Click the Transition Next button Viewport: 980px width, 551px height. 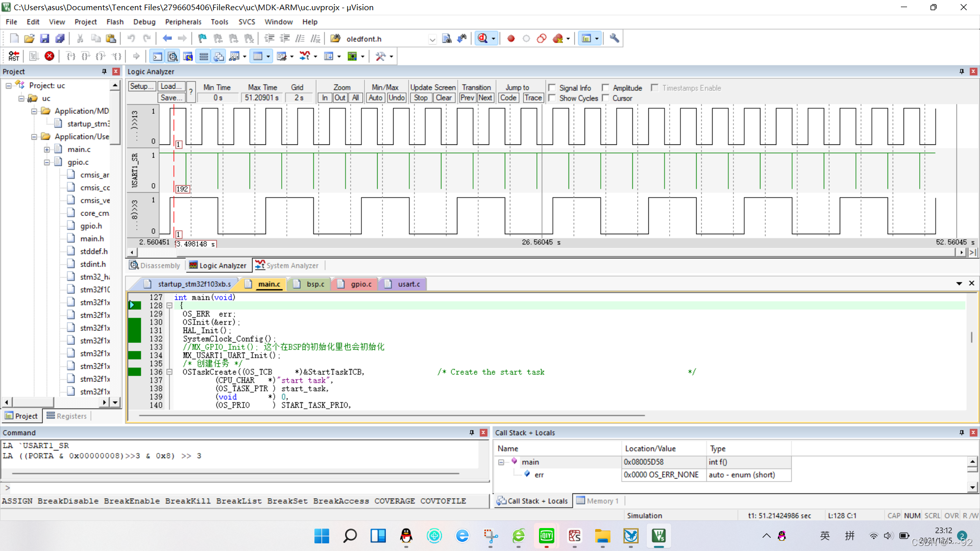pos(485,98)
